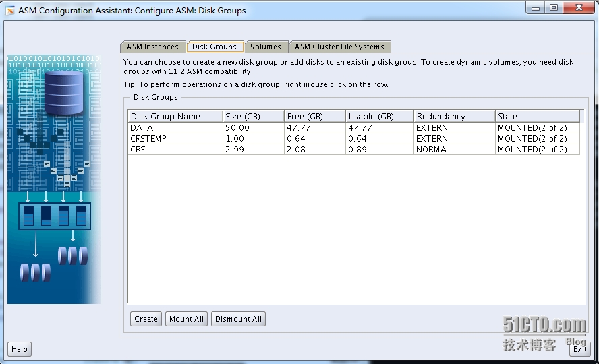Open the Help button
599x364 pixels.
tap(19, 349)
